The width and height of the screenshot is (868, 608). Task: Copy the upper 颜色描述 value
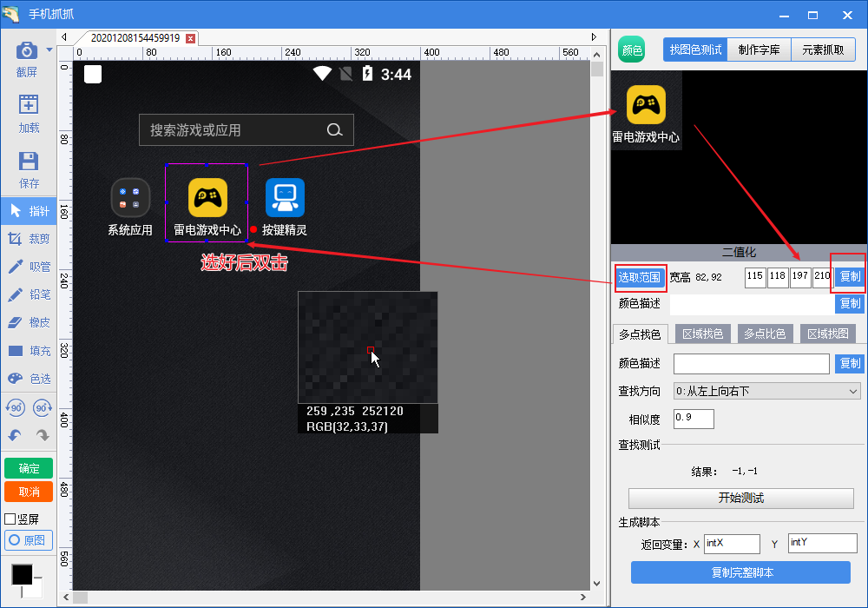tap(850, 303)
